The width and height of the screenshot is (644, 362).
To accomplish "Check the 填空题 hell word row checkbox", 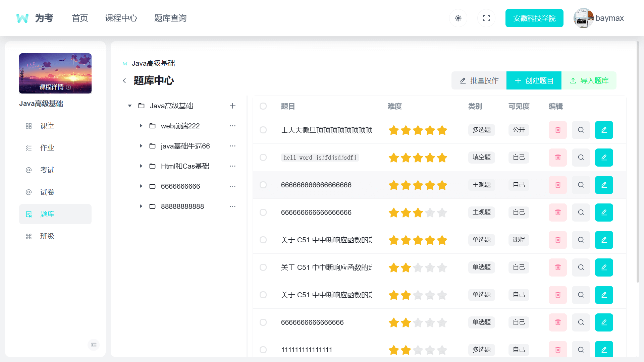I will 263,158.
